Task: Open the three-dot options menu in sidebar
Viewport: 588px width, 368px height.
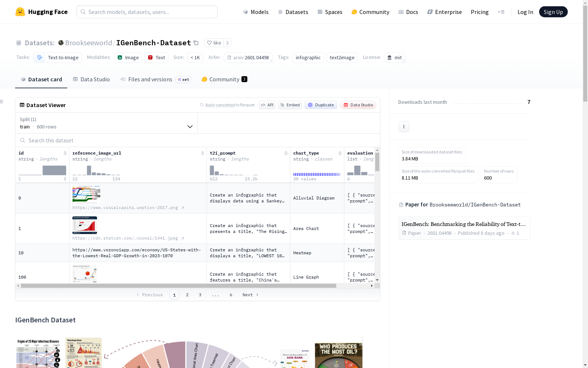Action: pyautogui.click(x=404, y=127)
